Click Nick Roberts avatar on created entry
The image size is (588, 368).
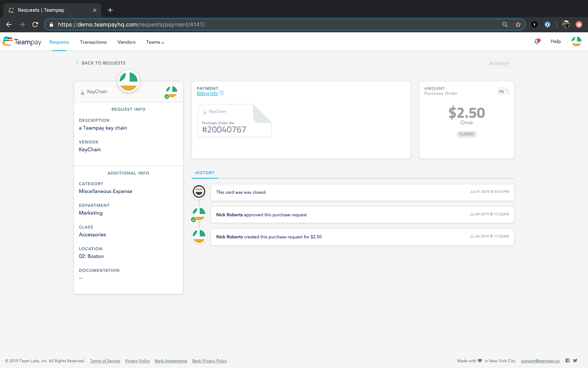coord(199,237)
